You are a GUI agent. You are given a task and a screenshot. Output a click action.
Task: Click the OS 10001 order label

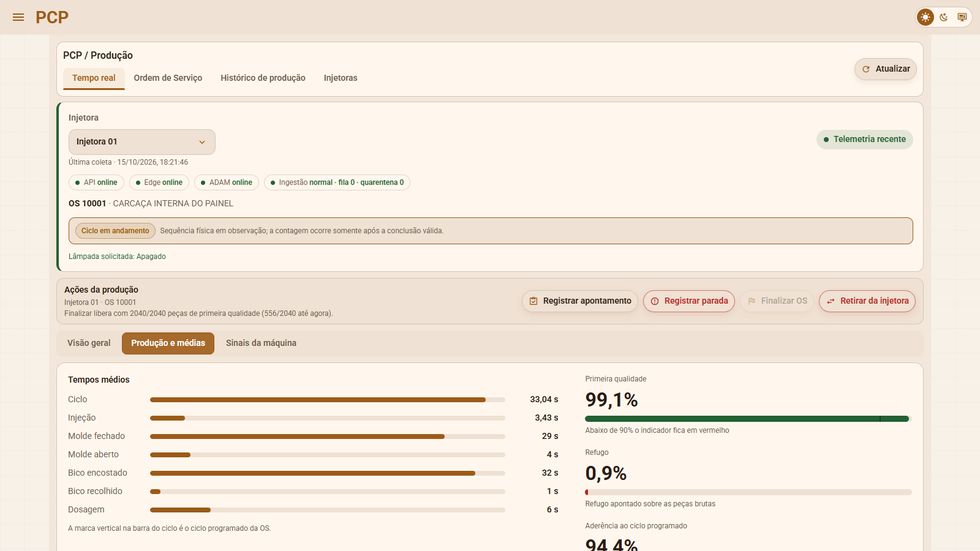(x=87, y=203)
